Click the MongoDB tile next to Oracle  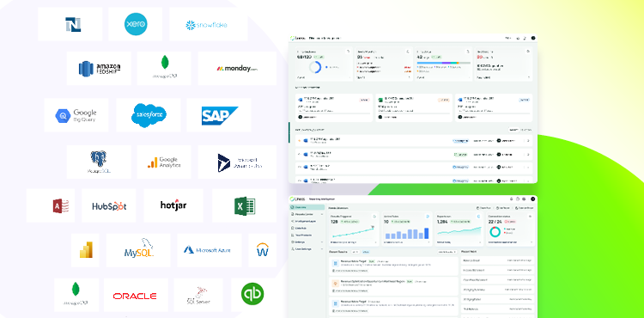(x=76, y=295)
